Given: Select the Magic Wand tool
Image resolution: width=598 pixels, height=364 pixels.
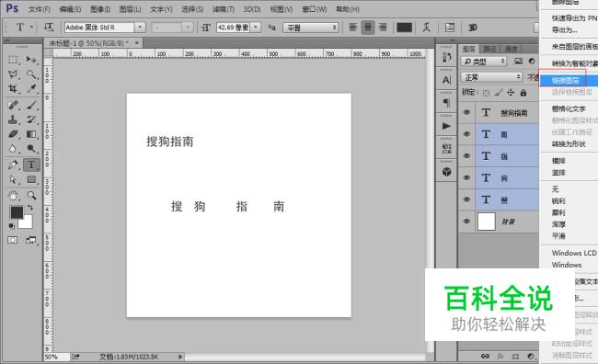Looking at the screenshot, I should tap(31, 74).
